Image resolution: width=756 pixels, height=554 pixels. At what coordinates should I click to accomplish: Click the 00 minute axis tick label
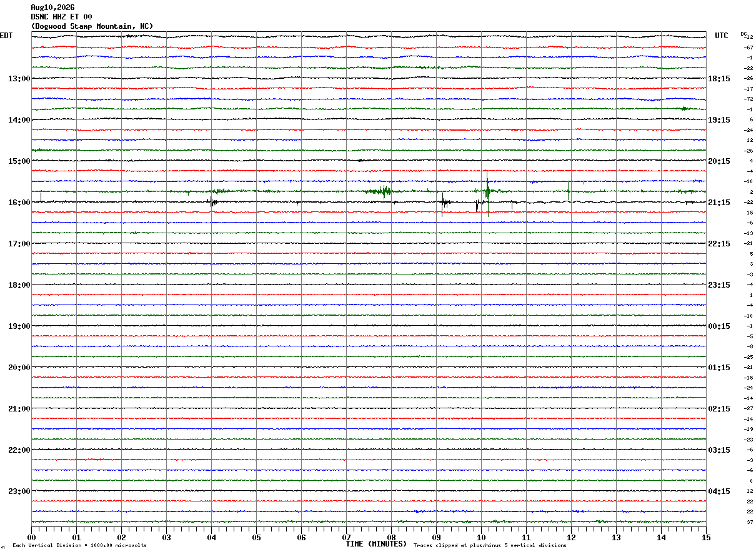click(x=32, y=538)
